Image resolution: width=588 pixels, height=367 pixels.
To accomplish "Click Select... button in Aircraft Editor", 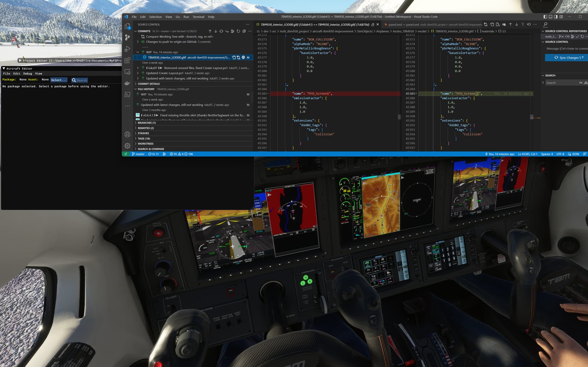I will click(58, 80).
